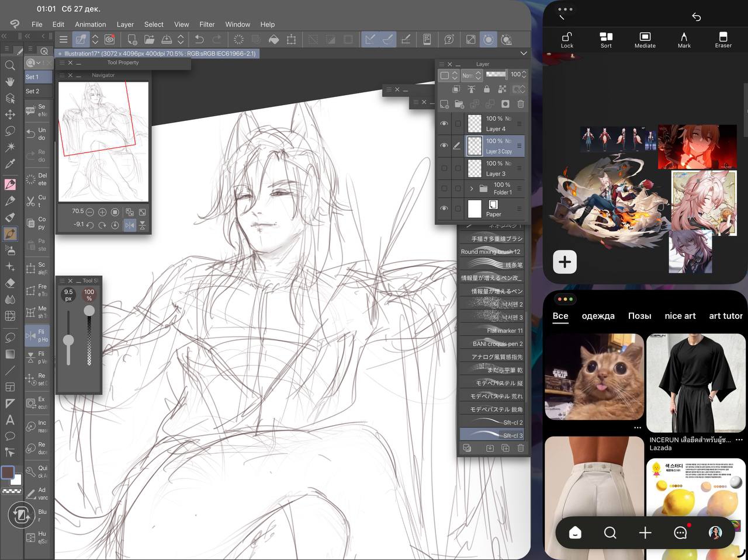748x560 pixels.
Task: Click the Eraser icon in reference app
Action: tap(723, 40)
